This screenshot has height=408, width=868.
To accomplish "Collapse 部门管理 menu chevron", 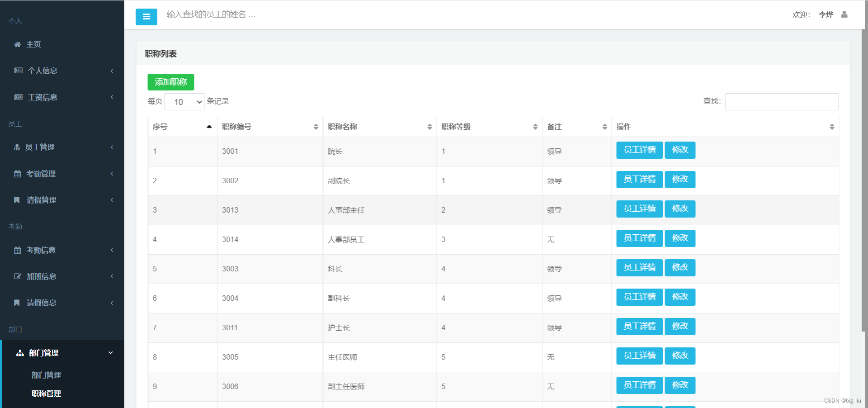I will (111, 353).
